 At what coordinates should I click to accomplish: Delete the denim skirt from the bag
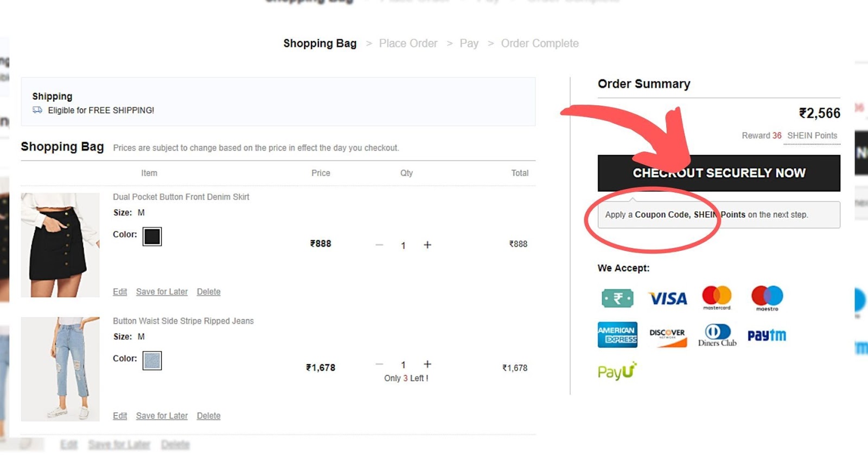click(208, 292)
